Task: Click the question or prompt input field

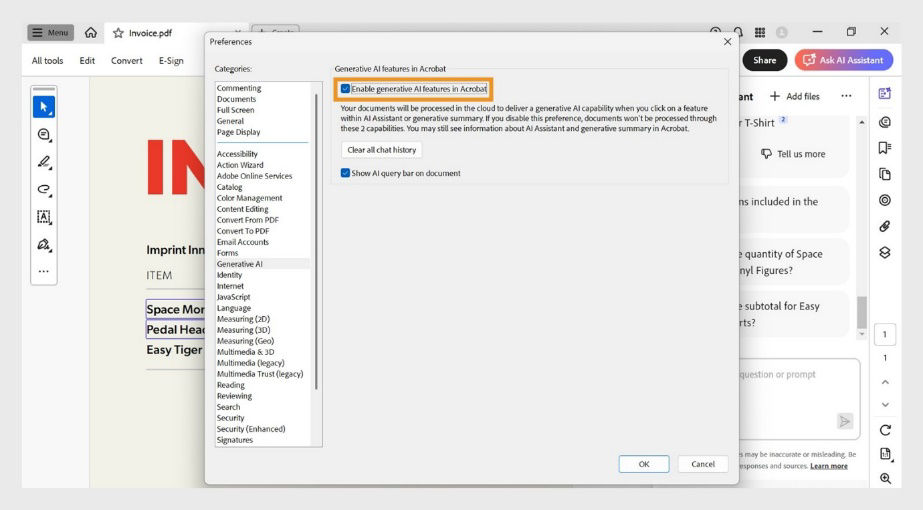Action: pos(798,398)
